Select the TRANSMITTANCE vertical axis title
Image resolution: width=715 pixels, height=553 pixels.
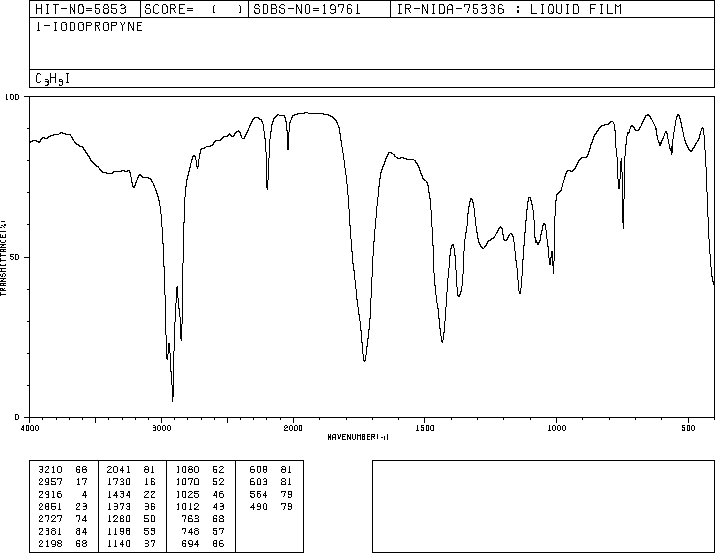[x=3, y=258]
